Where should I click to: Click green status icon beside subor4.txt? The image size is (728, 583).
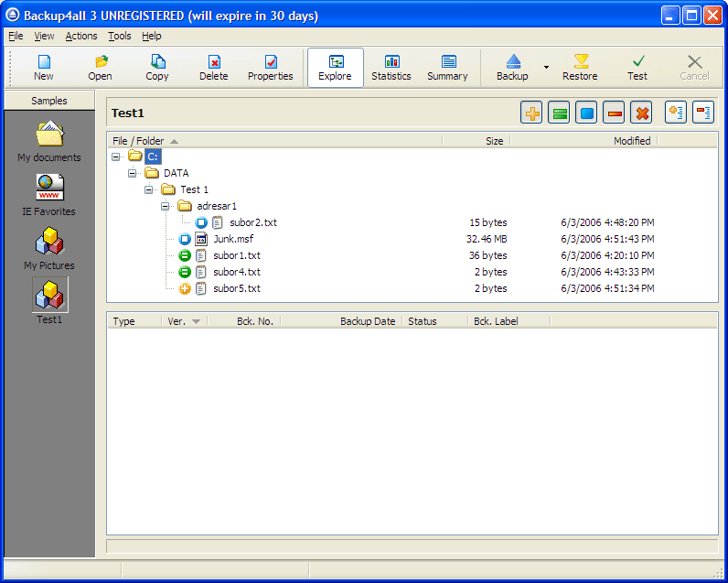(185, 272)
